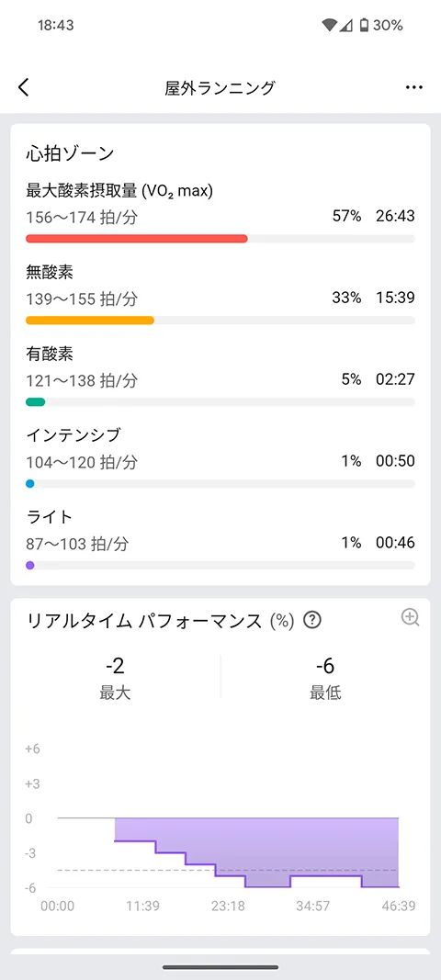Tap the 屋外ランニング page title
This screenshot has height=980, width=441.
220,88
